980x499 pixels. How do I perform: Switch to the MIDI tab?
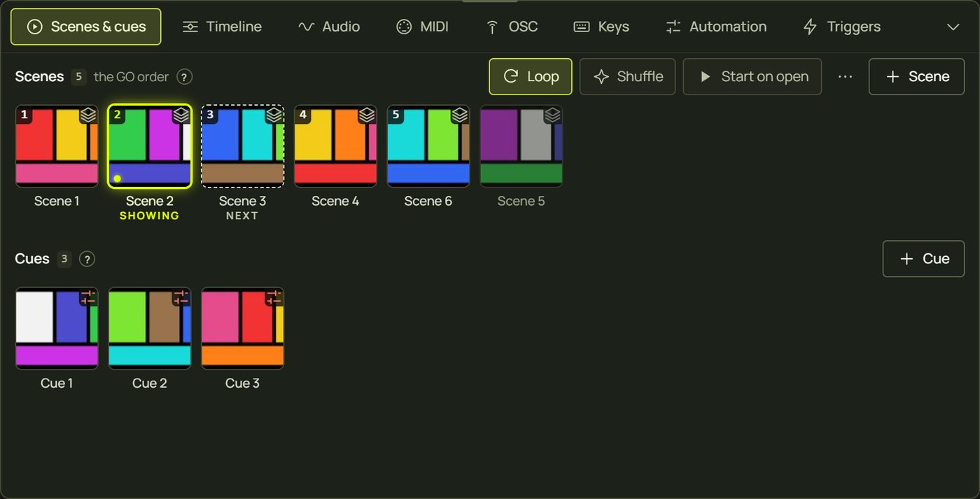click(422, 27)
